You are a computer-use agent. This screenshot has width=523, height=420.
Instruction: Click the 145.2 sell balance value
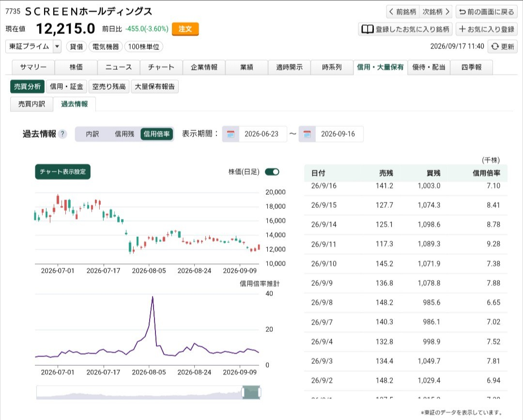[384, 264]
